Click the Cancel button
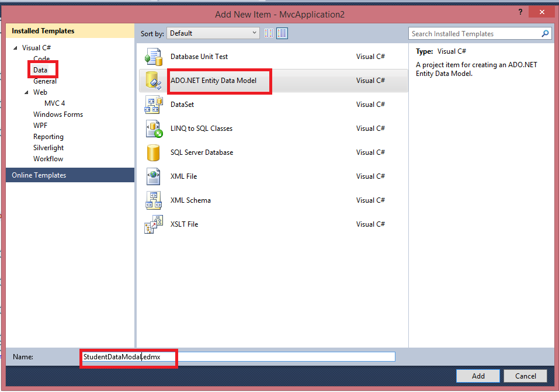This screenshot has height=392, width=559. coord(526,376)
